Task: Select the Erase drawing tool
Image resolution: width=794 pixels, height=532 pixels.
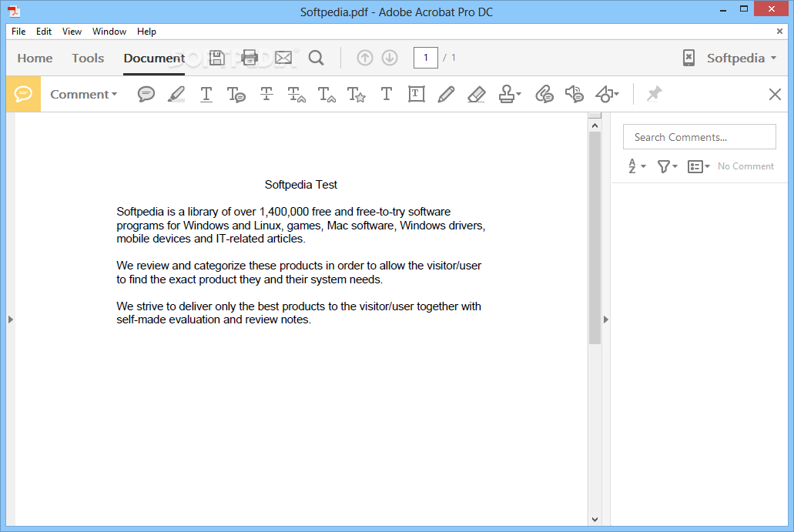Action: click(x=477, y=94)
